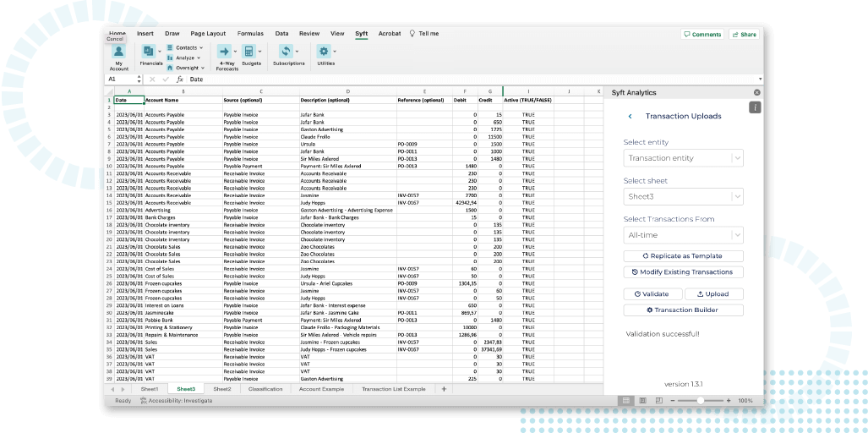Open the Data ribbon tab
The height and width of the screenshot is (433, 868).
point(281,33)
